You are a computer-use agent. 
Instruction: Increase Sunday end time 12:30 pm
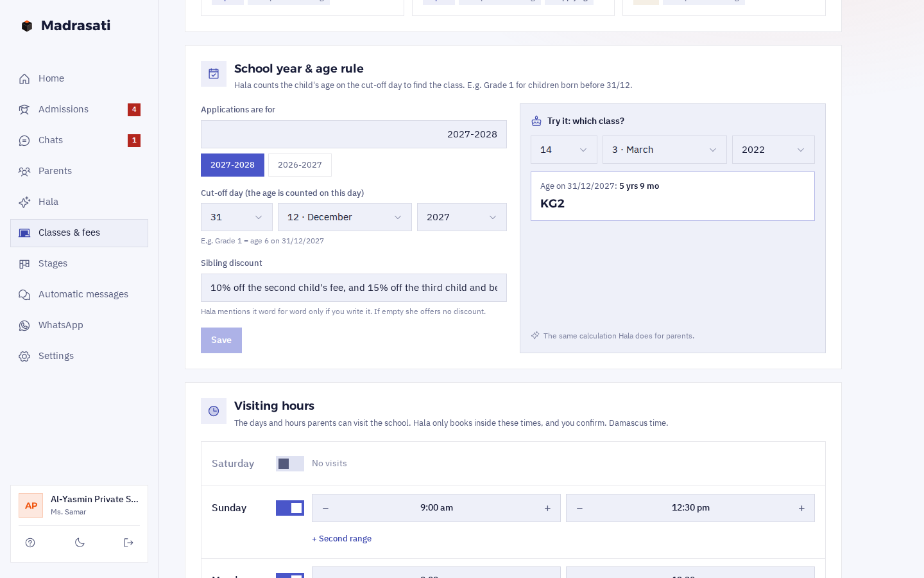click(801, 508)
